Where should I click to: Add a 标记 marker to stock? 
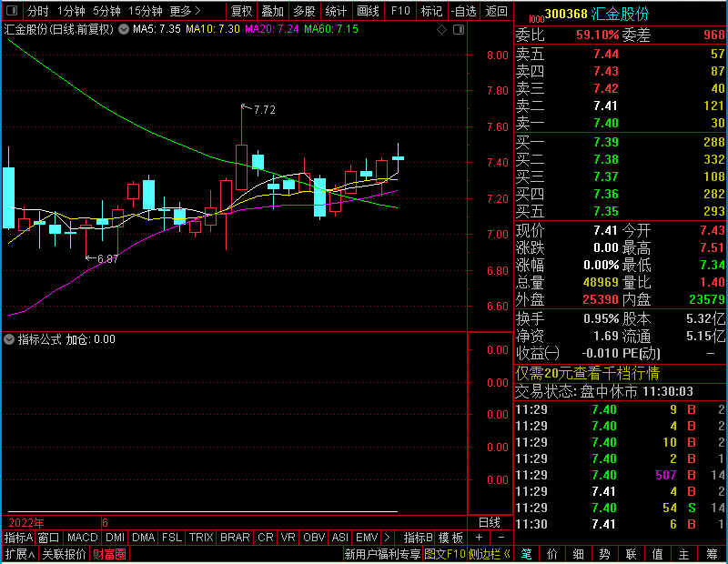click(x=431, y=11)
